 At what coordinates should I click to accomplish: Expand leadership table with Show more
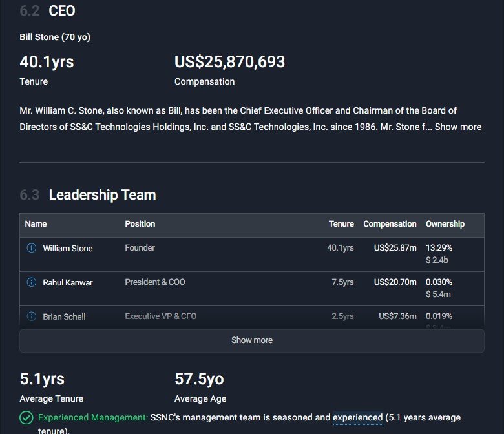[x=252, y=340]
